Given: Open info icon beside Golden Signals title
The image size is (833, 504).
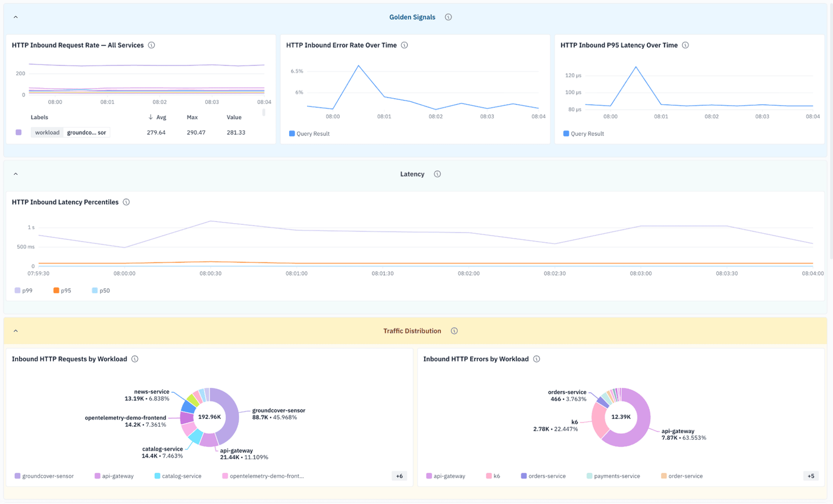Looking at the screenshot, I should pos(448,17).
